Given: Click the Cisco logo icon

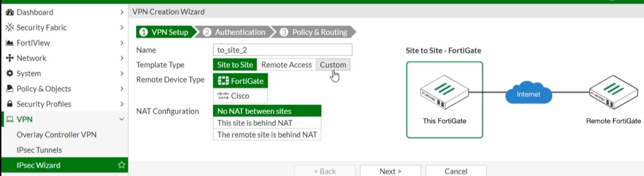Looking at the screenshot, I should 223,96.
